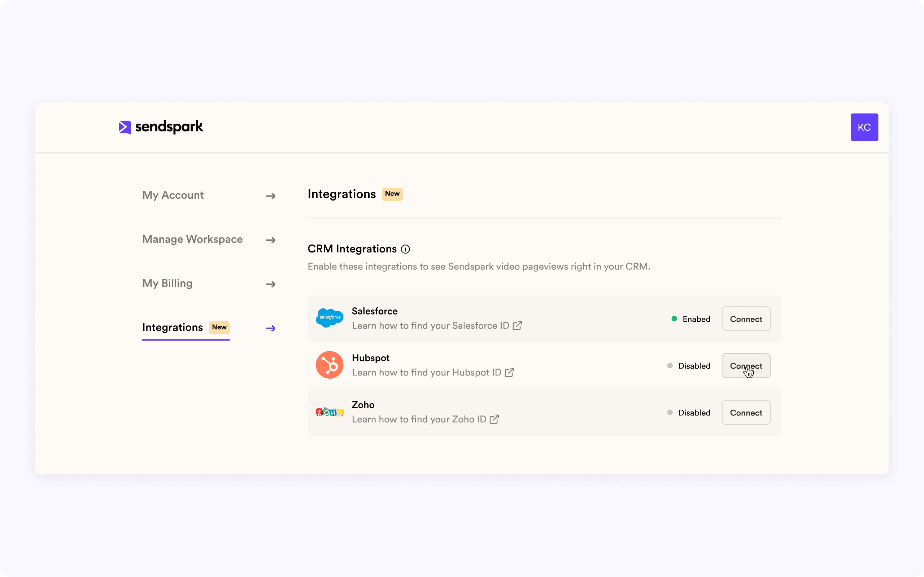This screenshot has width=924, height=577.
Task: Click the Zoho logo icon
Action: pyautogui.click(x=328, y=412)
